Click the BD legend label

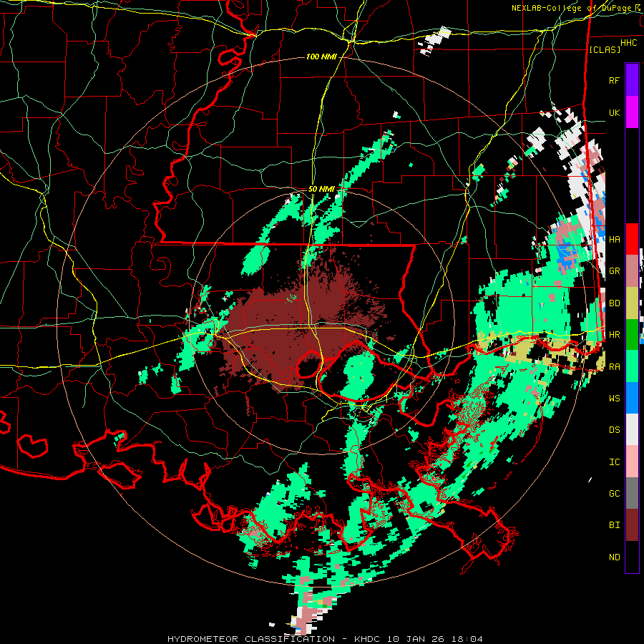pos(614,303)
